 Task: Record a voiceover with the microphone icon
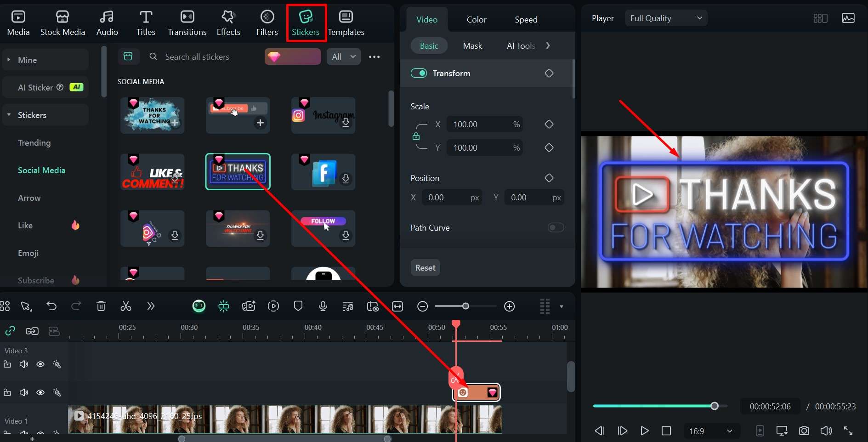[323, 306]
